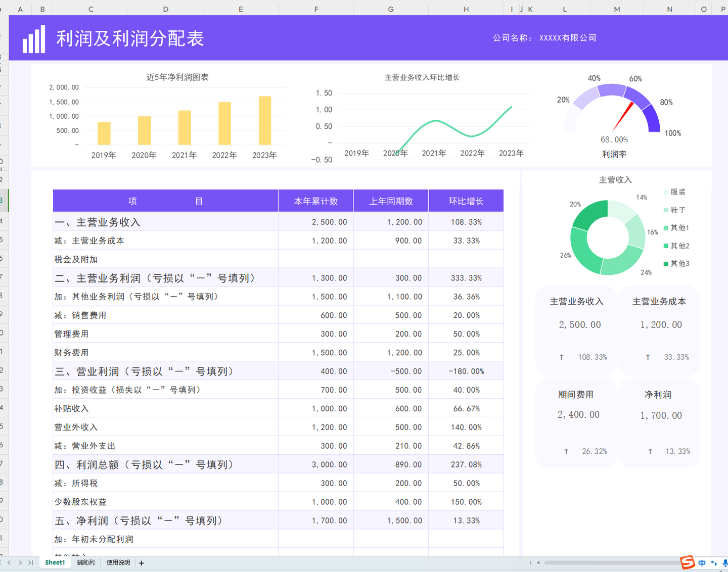Select the 加：年初未分配利润 row label
The height and width of the screenshot is (572, 728).
tap(94, 539)
